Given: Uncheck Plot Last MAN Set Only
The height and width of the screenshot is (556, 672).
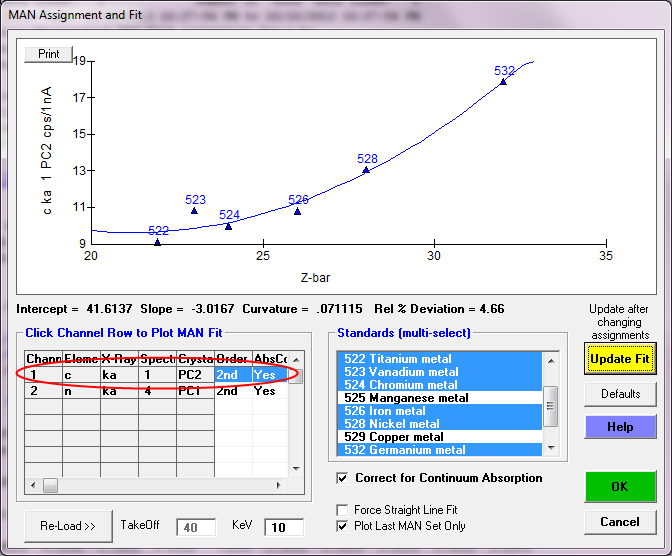Looking at the screenshot, I should (344, 526).
